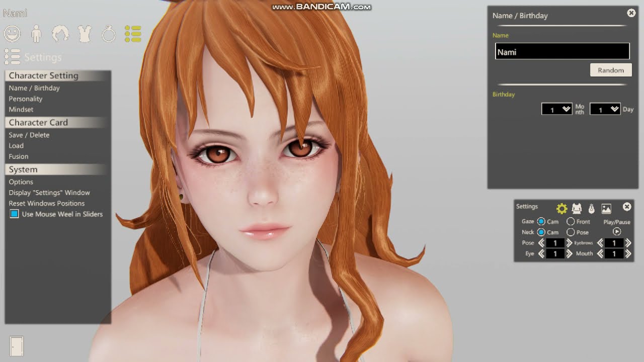Toggle Use Mouse Weel in Sliders checkbox
Viewport: 644px width, 362px height.
click(14, 214)
